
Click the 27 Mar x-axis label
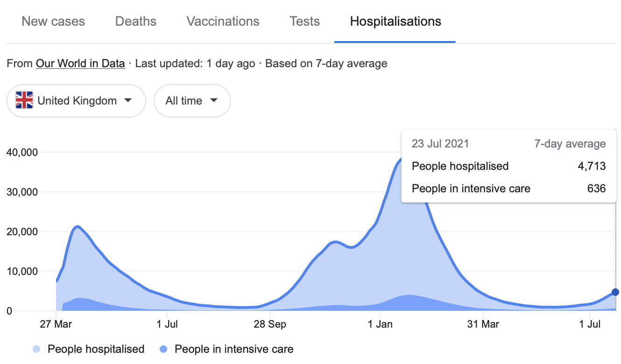56,324
